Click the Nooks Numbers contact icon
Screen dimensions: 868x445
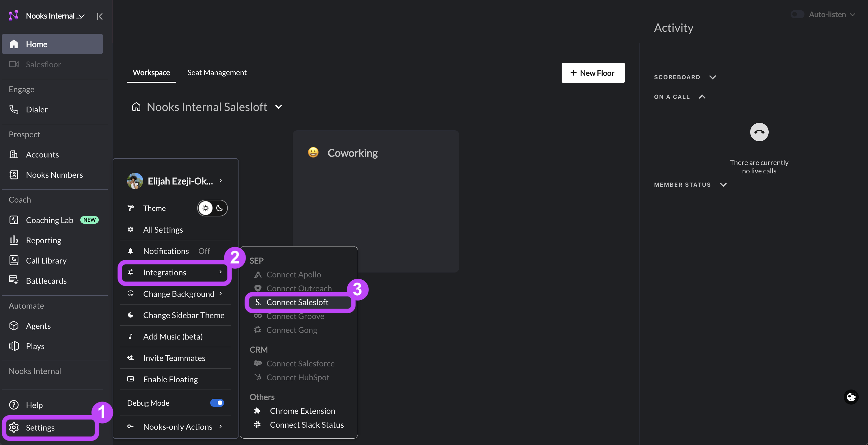click(14, 175)
